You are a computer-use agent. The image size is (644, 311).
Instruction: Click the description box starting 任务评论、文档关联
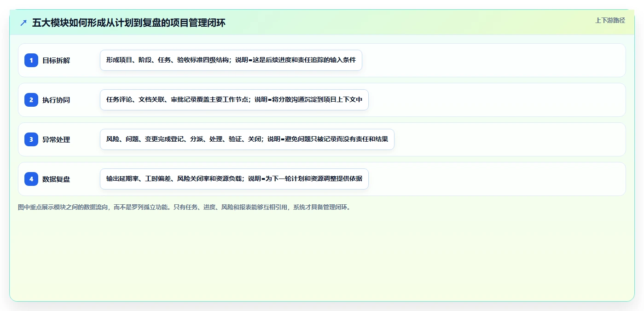tap(234, 100)
